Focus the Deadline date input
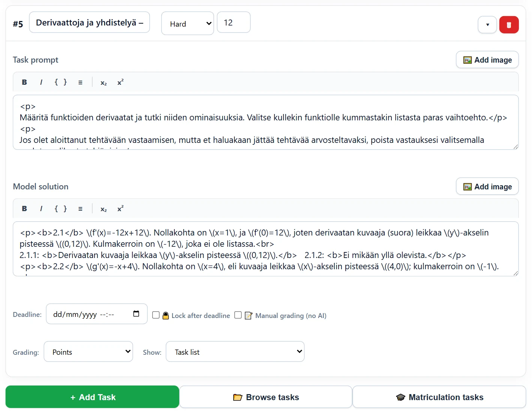 click(x=97, y=314)
